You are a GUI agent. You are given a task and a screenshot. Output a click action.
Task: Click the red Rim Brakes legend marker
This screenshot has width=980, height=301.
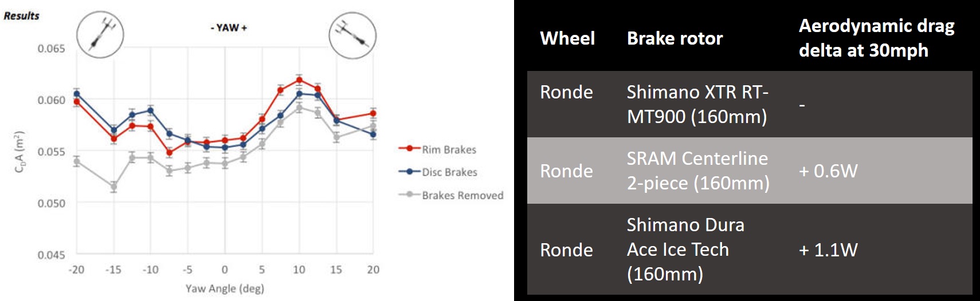pos(409,149)
